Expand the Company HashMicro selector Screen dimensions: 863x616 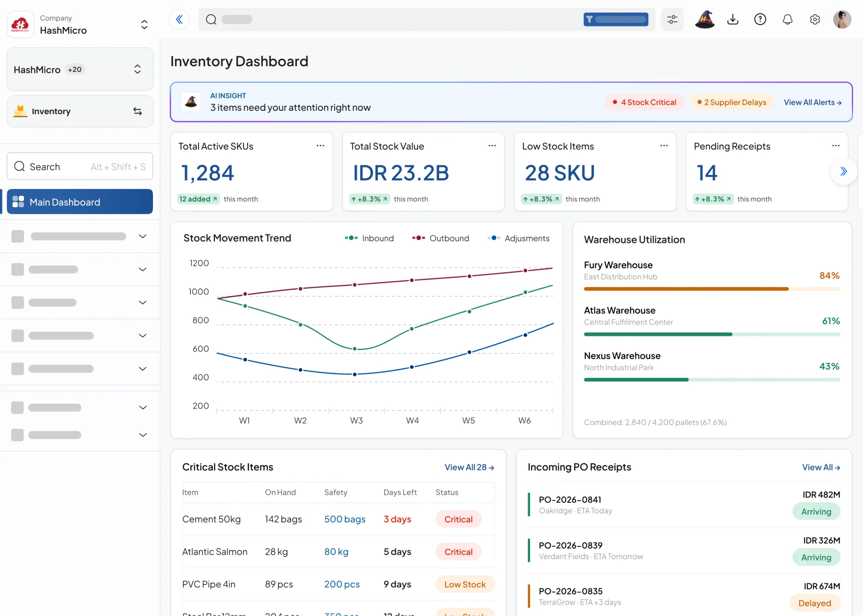[x=144, y=24]
